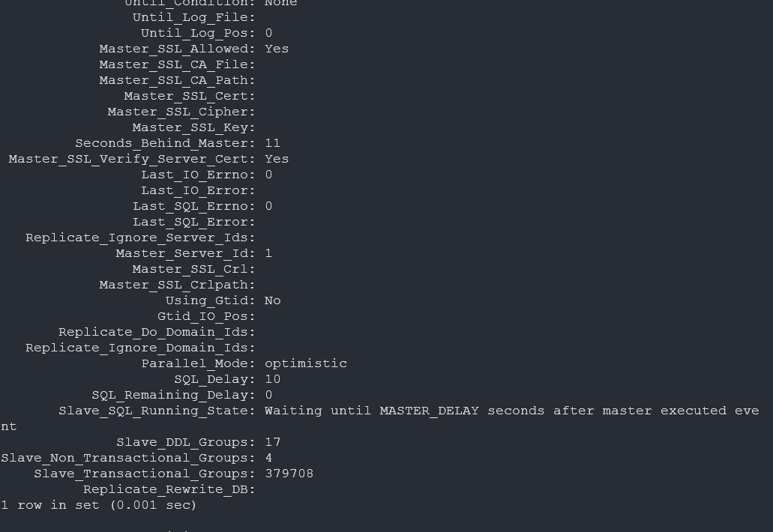This screenshot has width=773, height=532.
Task: Click the Seconds_Behind_Master value 11
Action: (272, 143)
